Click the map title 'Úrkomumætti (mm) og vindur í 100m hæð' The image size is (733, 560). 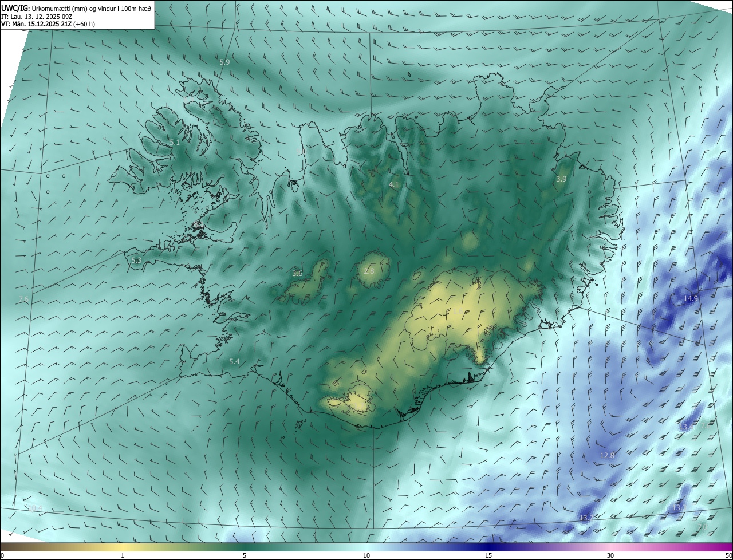coord(92,8)
